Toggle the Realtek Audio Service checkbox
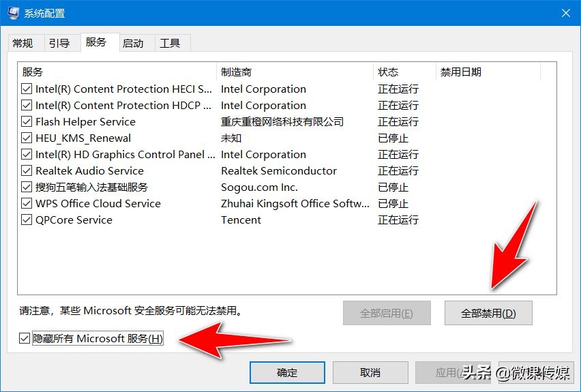The height and width of the screenshot is (392, 581). click(27, 170)
